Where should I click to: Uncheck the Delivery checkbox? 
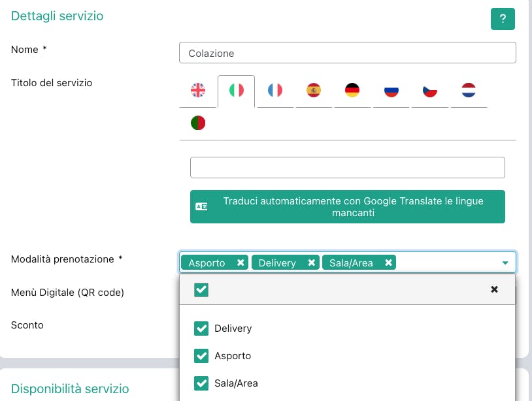(x=201, y=328)
